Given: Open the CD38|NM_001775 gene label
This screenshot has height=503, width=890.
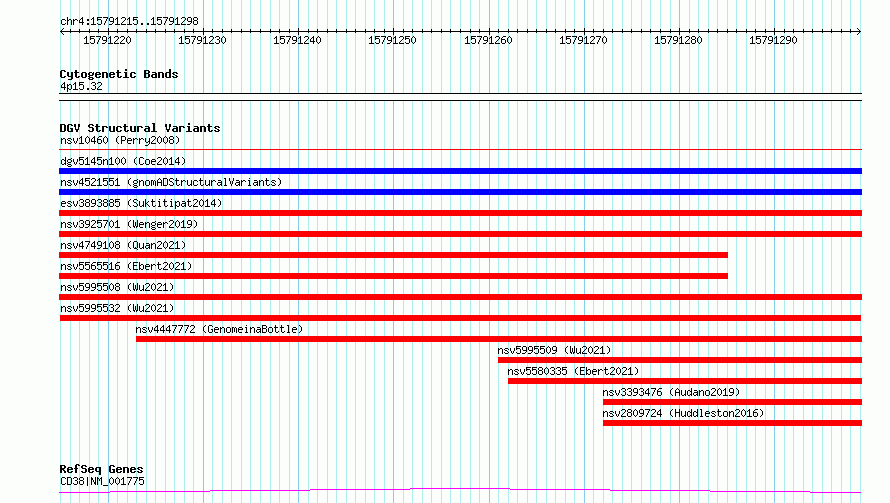Looking at the screenshot, I should 102,481.
